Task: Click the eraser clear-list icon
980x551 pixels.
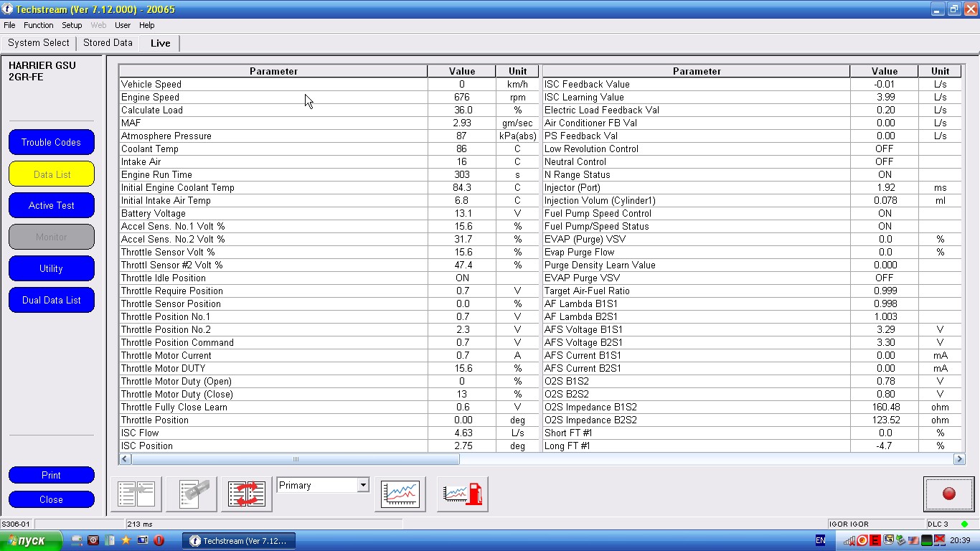Action: tap(192, 494)
